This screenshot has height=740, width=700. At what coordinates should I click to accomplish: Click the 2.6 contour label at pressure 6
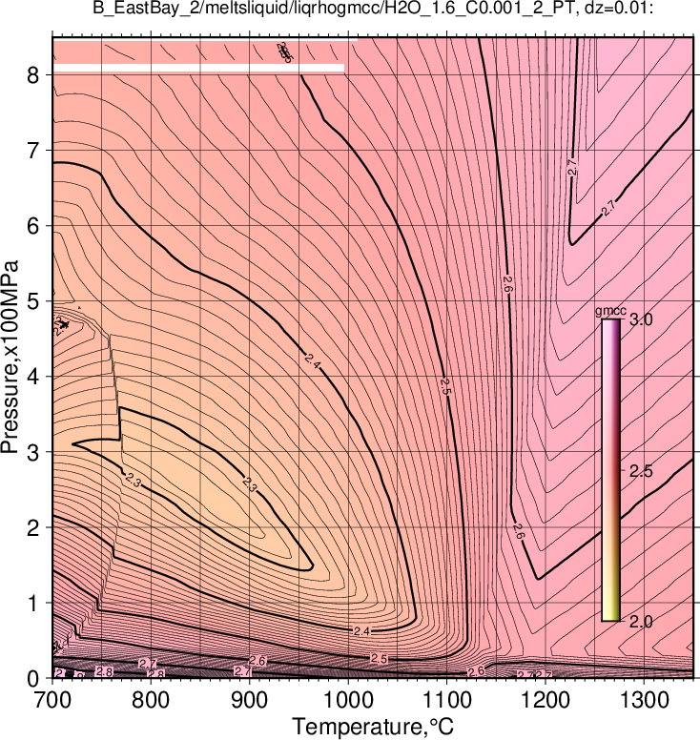[x=507, y=284]
